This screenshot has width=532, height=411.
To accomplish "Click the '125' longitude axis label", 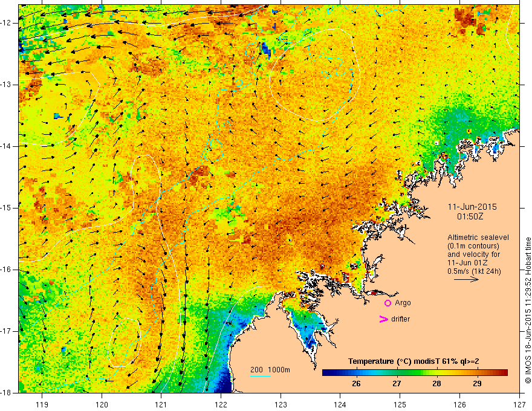I will coord(400,404).
